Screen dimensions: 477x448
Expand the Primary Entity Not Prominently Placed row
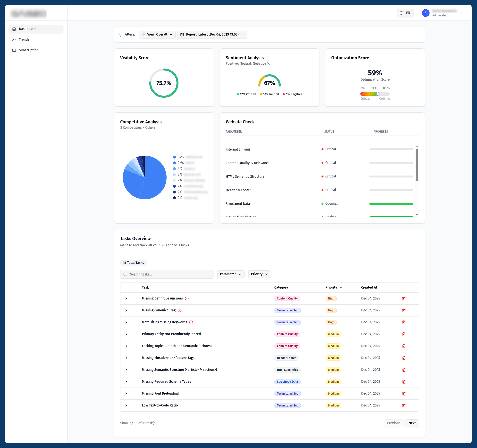point(126,334)
